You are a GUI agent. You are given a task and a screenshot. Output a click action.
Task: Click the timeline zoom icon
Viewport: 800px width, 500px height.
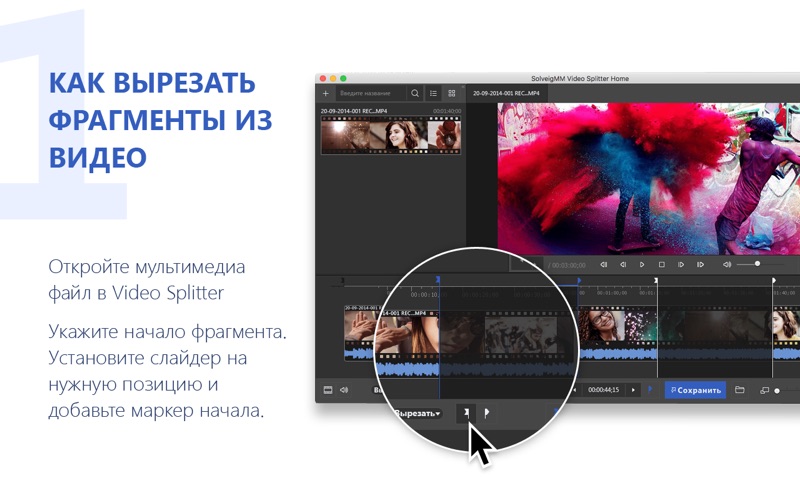[764, 391]
